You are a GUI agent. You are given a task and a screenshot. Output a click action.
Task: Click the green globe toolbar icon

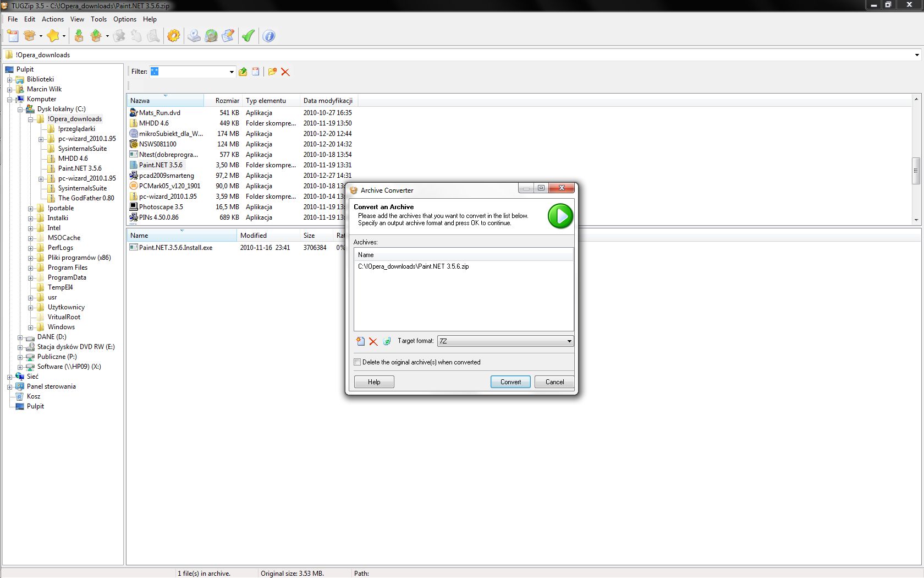click(x=211, y=36)
